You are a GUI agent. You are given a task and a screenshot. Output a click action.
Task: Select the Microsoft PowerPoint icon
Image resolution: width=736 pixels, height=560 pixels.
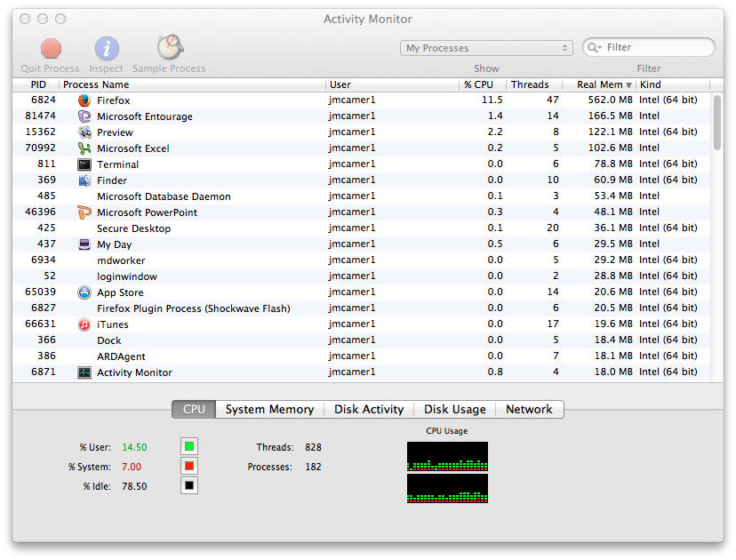click(x=84, y=212)
